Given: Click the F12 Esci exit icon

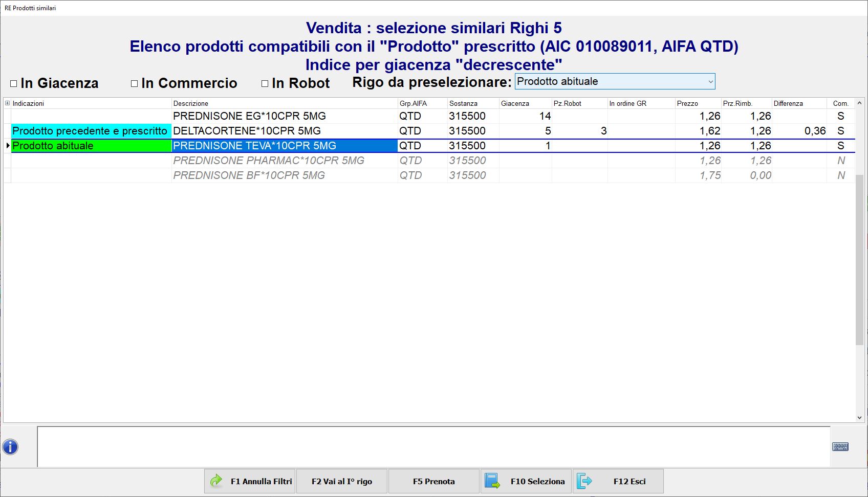Looking at the screenshot, I should [584, 481].
